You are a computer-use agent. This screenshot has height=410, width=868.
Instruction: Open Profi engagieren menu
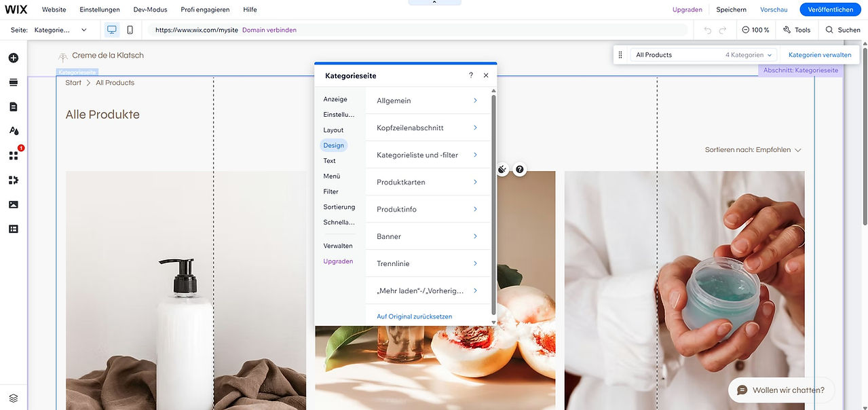click(x=205, y=10)
